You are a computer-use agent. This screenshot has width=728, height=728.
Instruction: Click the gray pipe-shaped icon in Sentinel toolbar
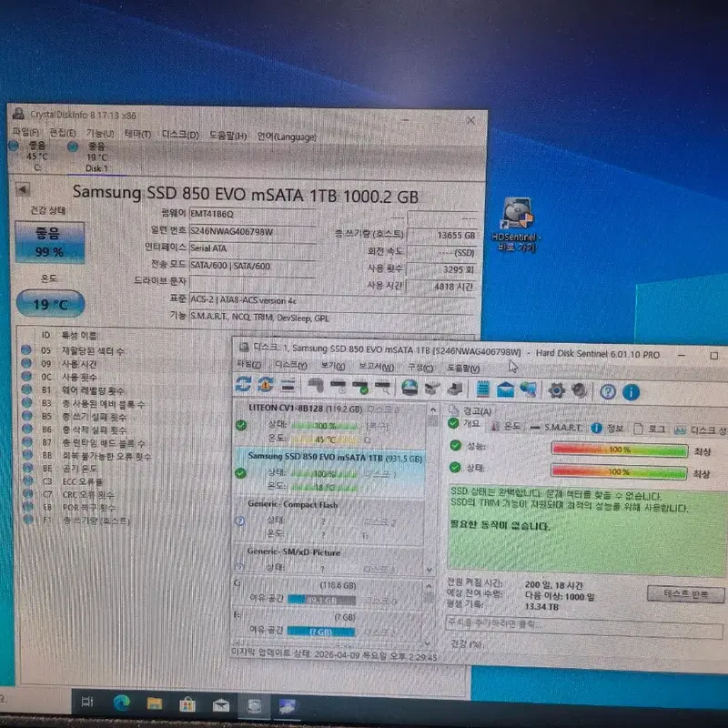coord(316,386)
